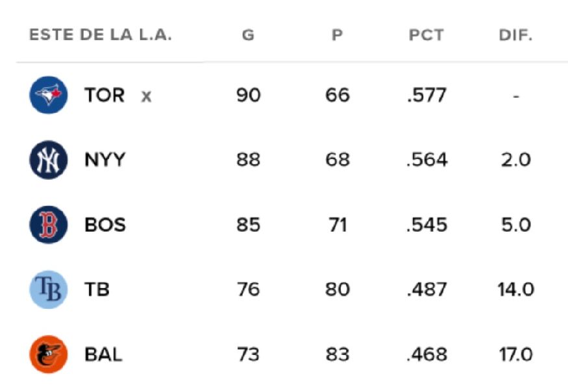Viewport: 568px width, 392px height.
Task: Open the TOR team link
Action: pos(104,95)
